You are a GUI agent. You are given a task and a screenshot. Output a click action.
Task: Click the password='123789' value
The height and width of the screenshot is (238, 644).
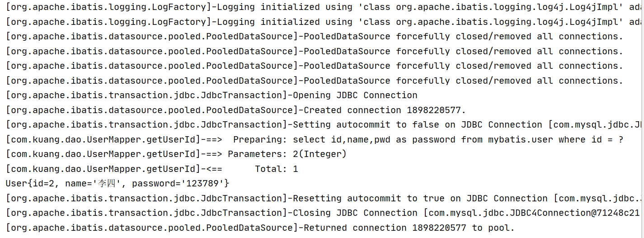pyautogui.click(x=179, y=184)
